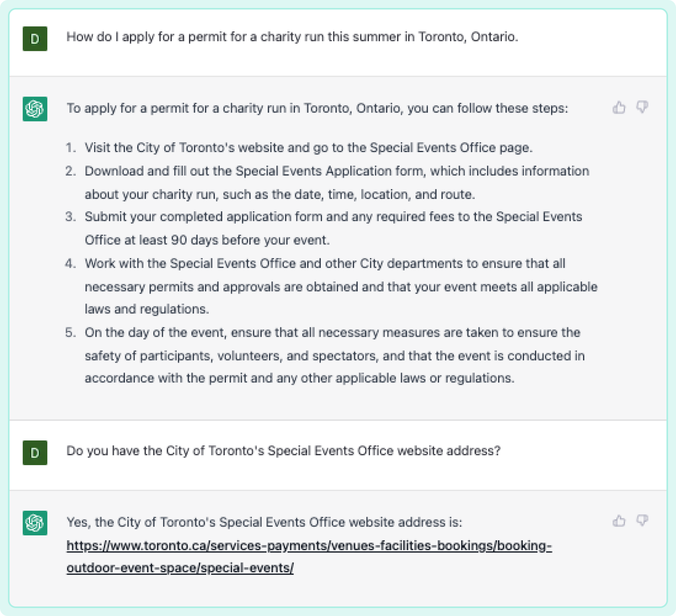Click the link's wrapped 'outdoor-event-space/special-events/' line
676x616 pixels.
click(180, 568)
